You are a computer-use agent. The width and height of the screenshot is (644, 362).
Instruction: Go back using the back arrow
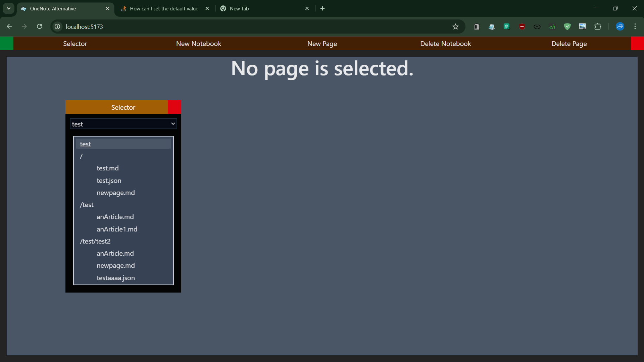pos(9,27)
